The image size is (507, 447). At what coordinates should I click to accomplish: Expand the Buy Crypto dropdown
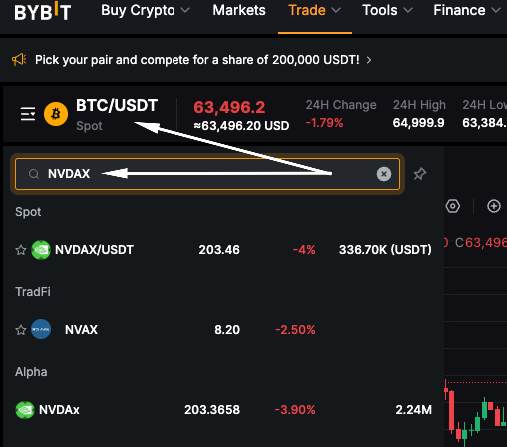tap(145, 10)
